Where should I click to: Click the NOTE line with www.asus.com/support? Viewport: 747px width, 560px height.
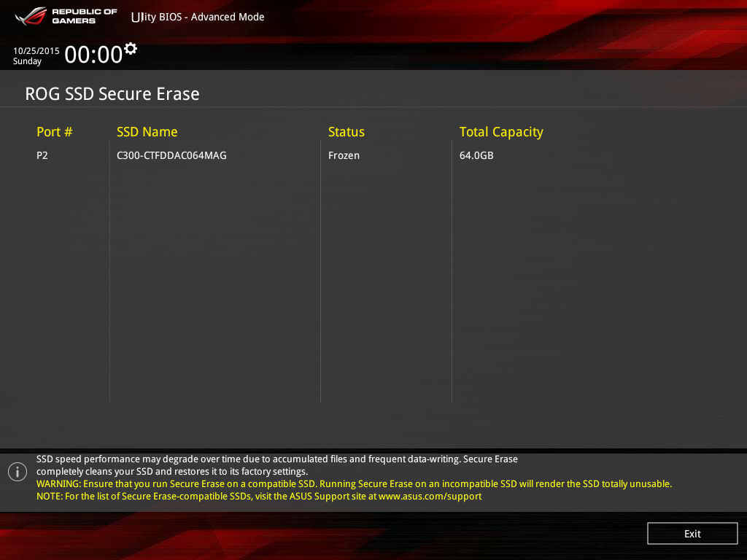259,496
